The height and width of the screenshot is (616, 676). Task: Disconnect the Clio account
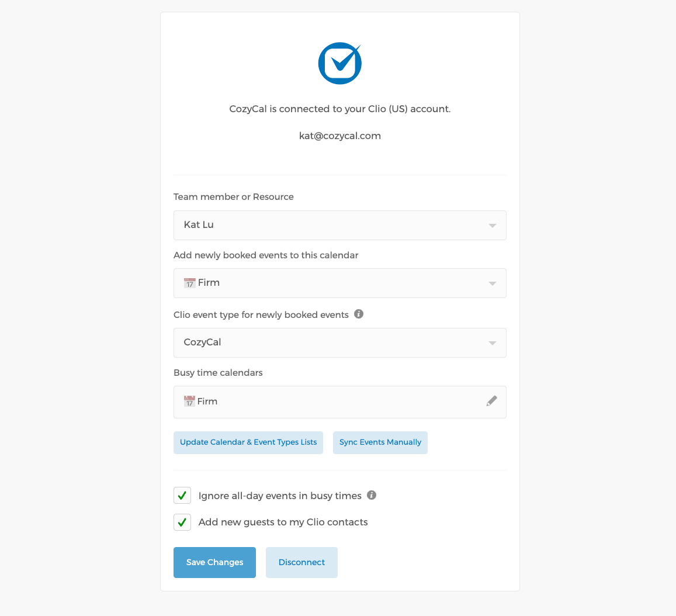pyautogui.click(x=301, y=562)
